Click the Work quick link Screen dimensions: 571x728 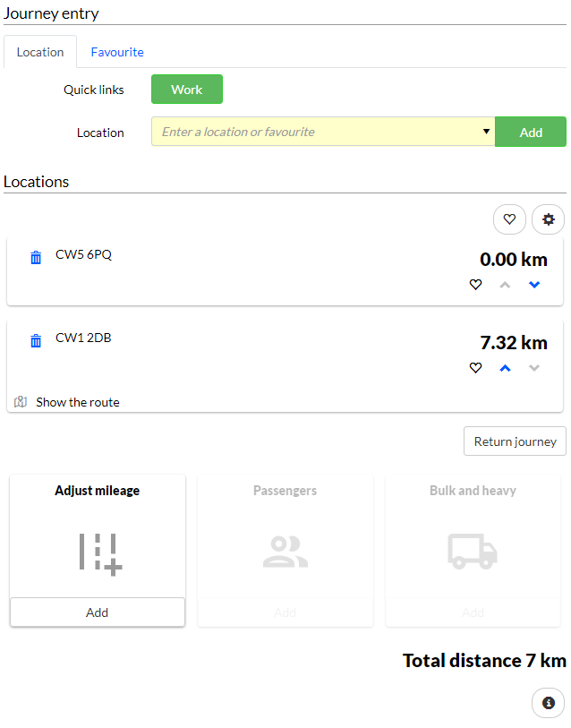coord(187,90)
